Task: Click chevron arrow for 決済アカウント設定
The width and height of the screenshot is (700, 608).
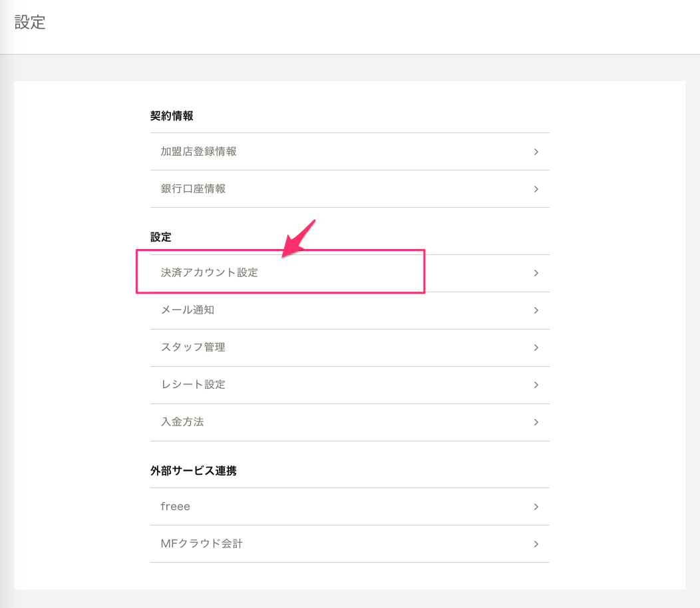Action: point(536,273)
